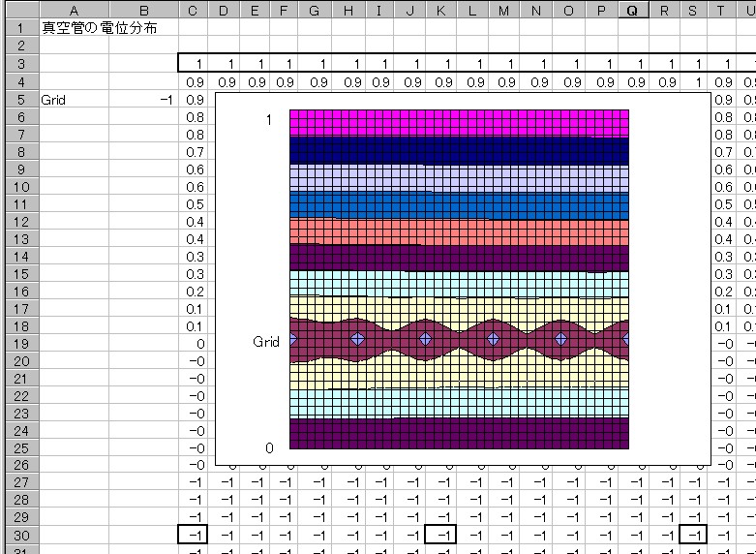Click the Grid axis label in the chart
The height and width of the screenshot is (554, 756).
pos(266,342)
